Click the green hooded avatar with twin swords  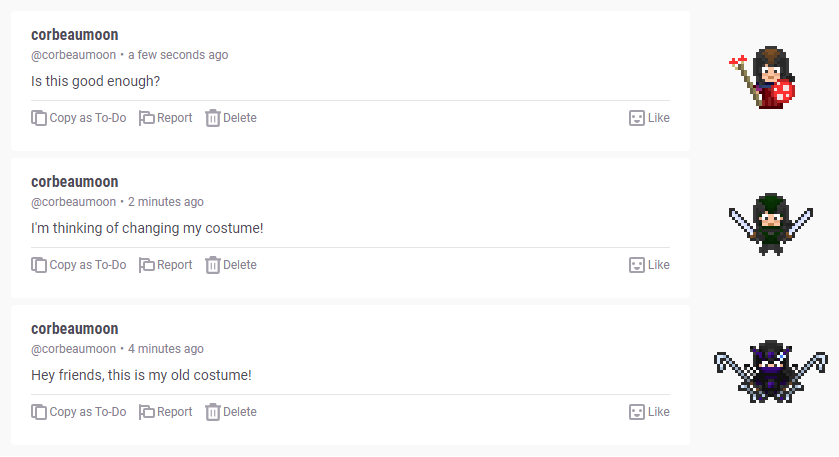tap(769, 223)
